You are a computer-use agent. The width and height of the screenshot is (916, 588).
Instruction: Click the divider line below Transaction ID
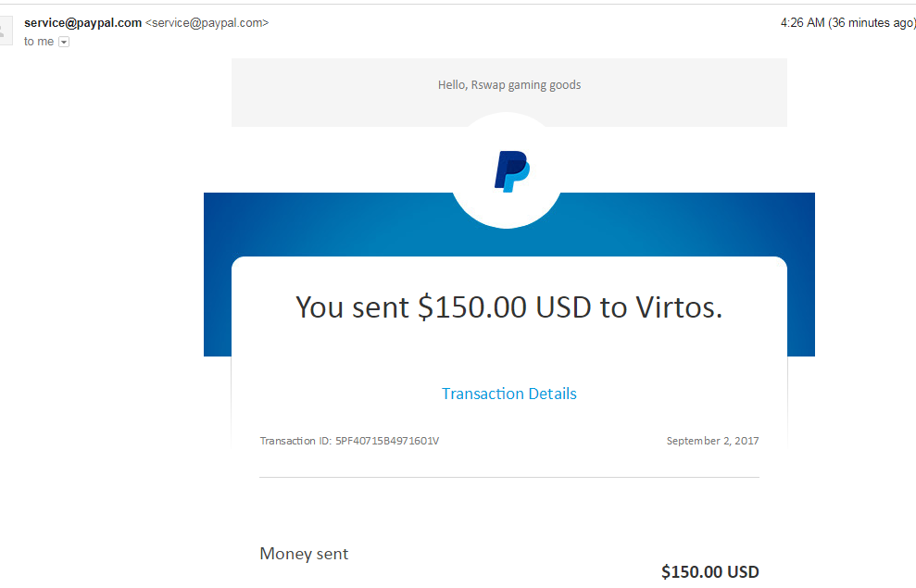click(x=509, y=477)
